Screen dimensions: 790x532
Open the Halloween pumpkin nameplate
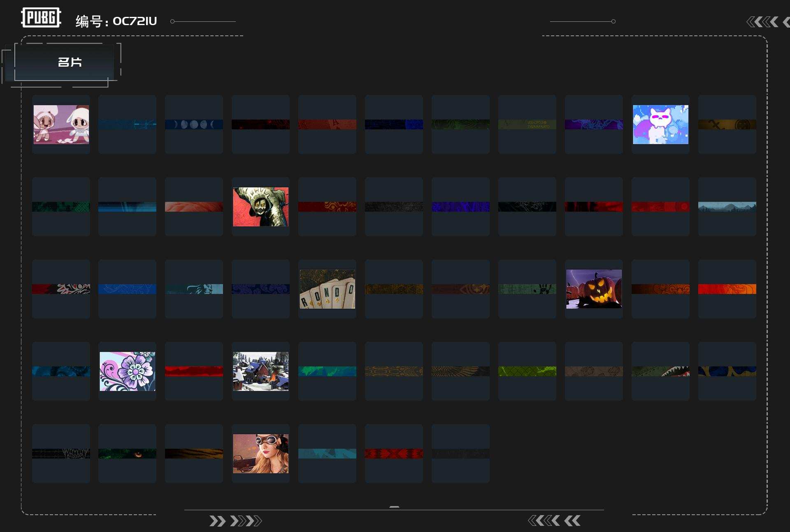(x=594, y=289)
